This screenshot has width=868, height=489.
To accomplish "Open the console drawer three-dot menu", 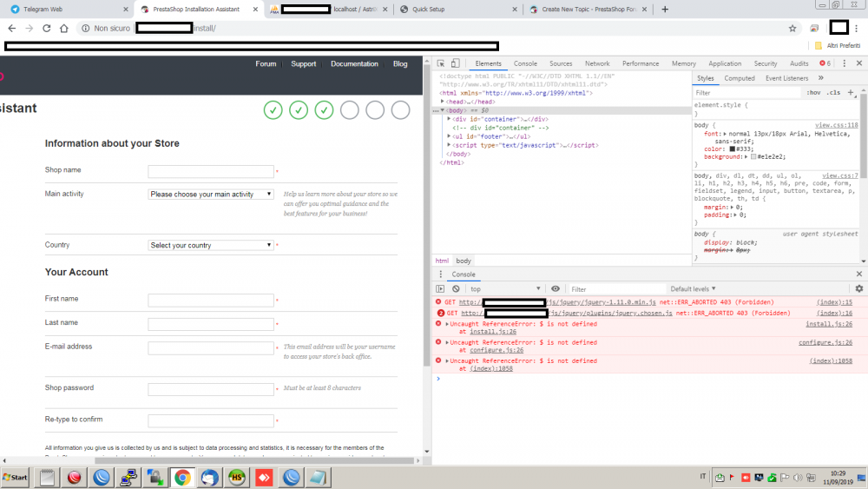I will 441,274.
